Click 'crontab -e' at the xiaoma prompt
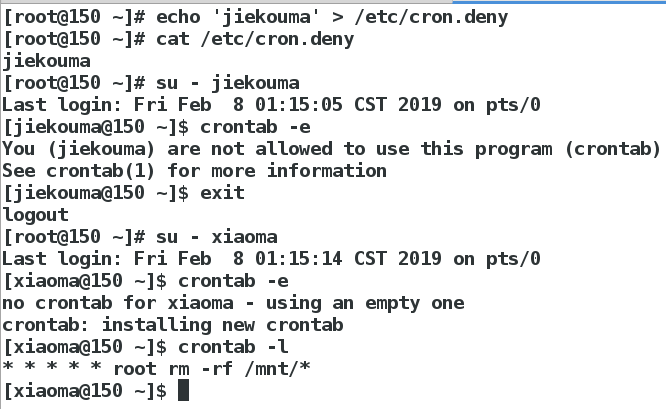666x409 pixels. 233,281
